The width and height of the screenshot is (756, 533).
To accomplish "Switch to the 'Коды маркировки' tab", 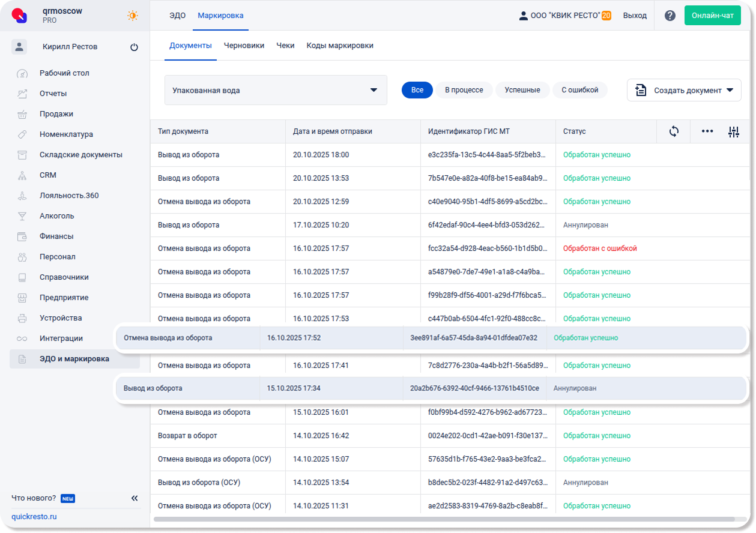I will coord(340,46).
